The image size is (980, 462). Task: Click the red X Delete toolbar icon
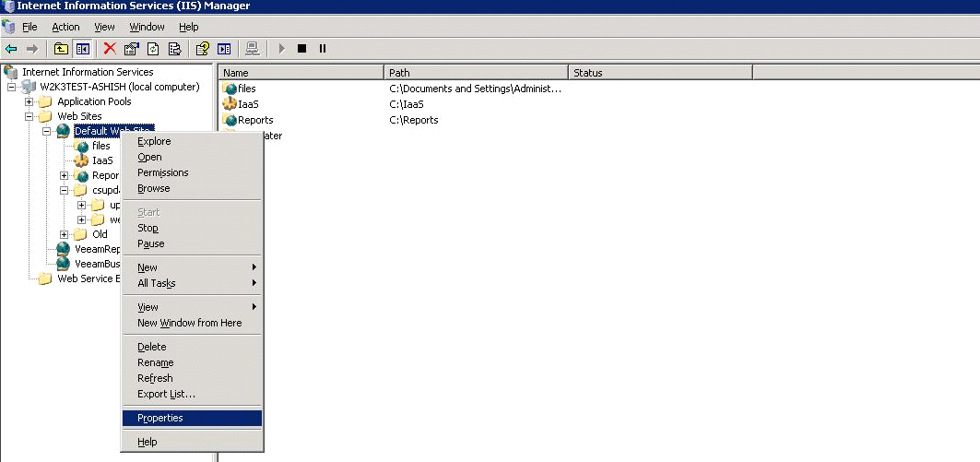[x=110, y=49]
